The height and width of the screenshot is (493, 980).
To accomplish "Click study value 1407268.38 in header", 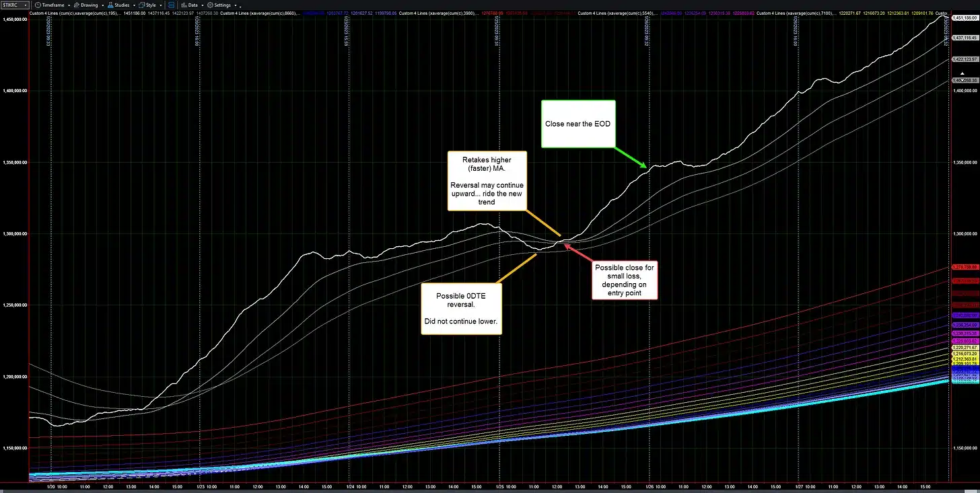I will pos(207,13).
